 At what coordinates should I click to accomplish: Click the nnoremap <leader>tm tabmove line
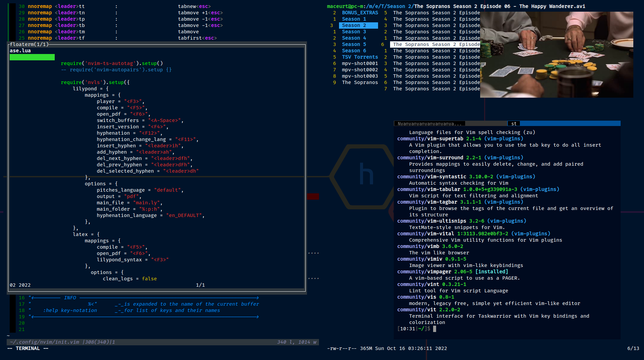click(113, 32)
